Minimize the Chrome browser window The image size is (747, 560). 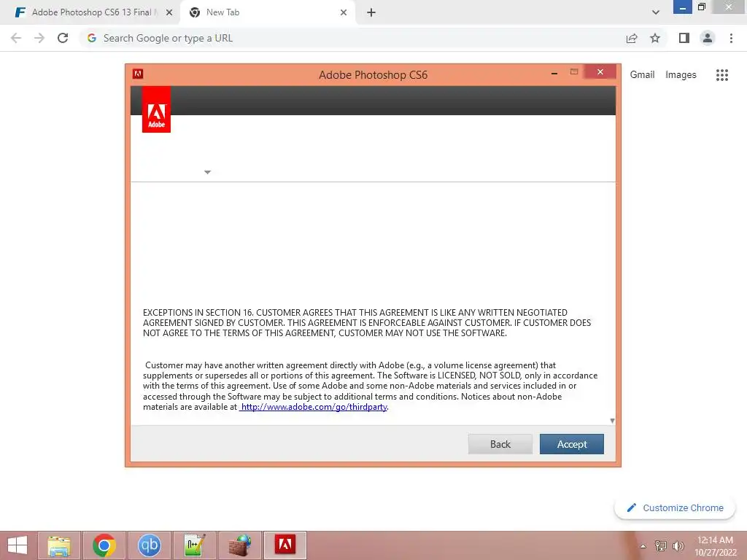coord(682,7)
